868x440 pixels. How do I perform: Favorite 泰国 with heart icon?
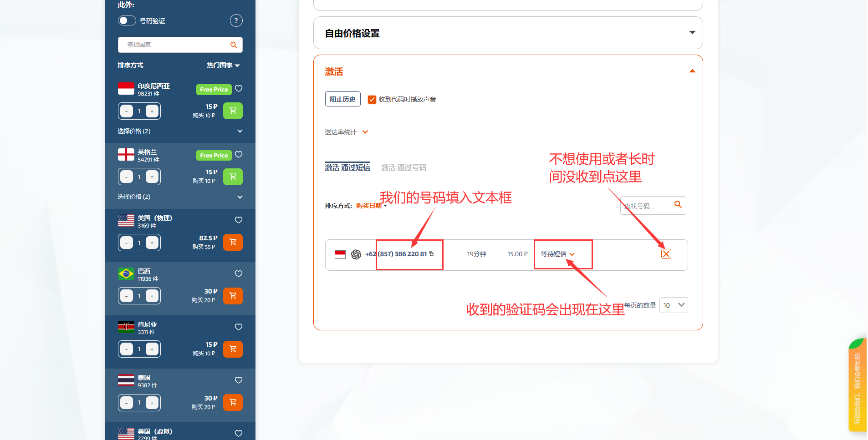coord(239,380)
